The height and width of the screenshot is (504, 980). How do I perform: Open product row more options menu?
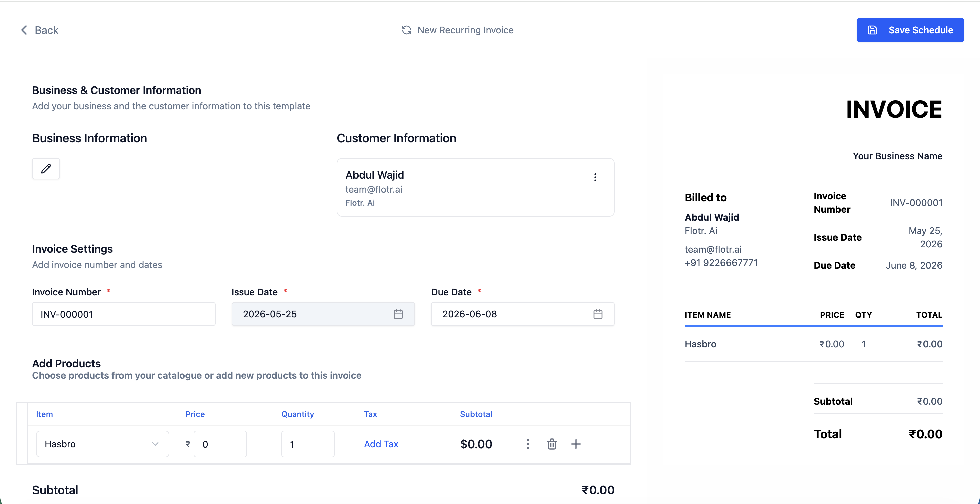click(x=528, y=444)
